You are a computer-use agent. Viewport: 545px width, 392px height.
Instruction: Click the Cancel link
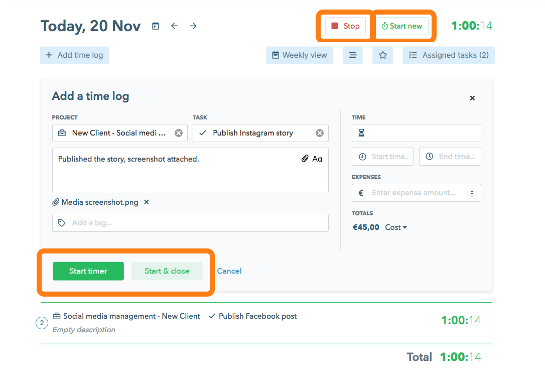[x=229, y=271]
